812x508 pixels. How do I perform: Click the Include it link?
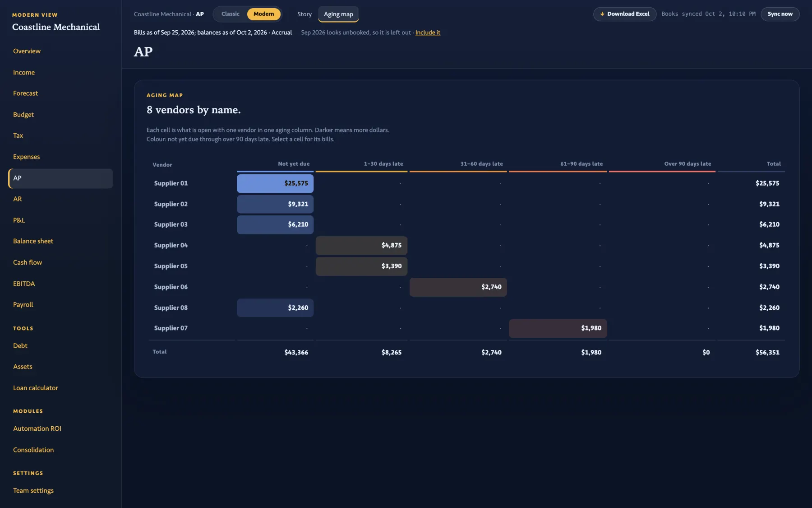(x=428, y=33)
